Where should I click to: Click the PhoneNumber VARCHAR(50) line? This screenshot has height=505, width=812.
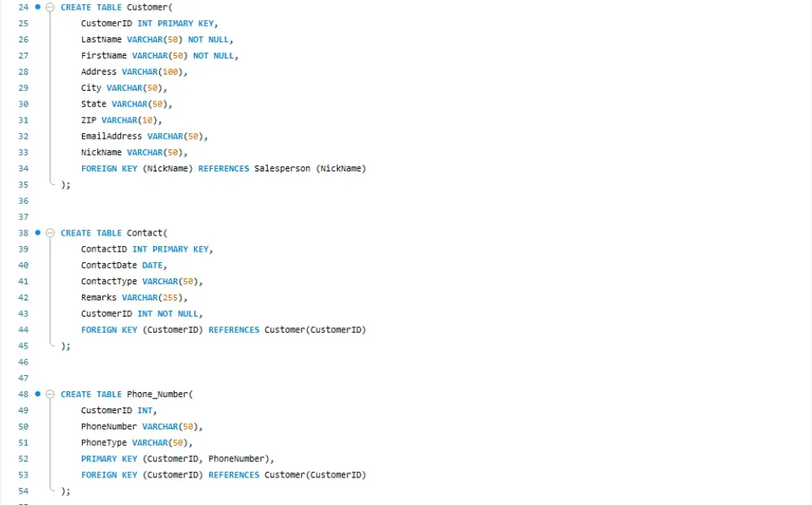point(141,426)
